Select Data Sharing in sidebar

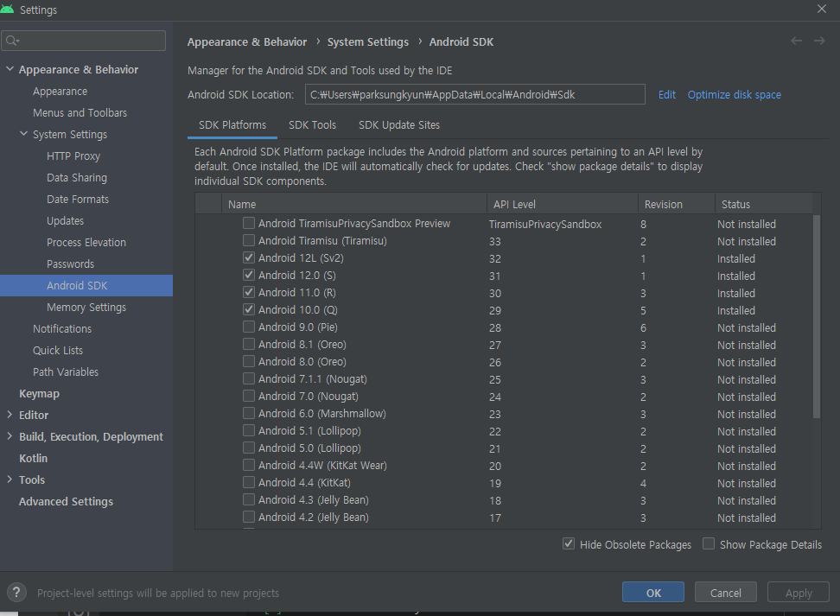point(77,178)
